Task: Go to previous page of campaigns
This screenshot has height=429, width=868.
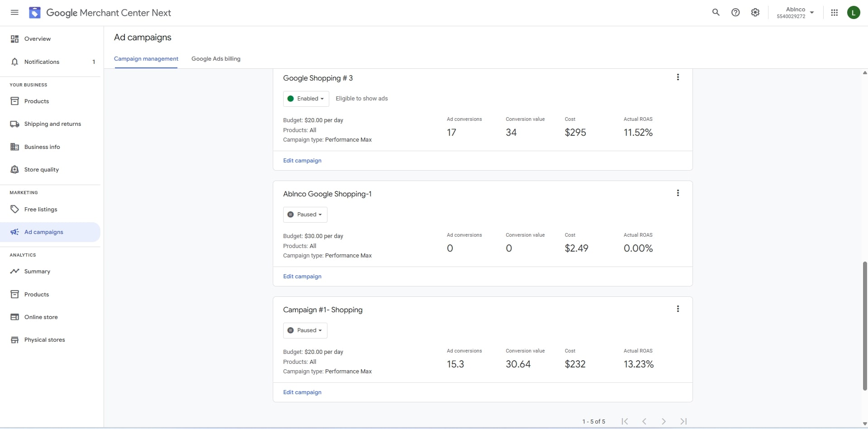Action: (644, 421)
